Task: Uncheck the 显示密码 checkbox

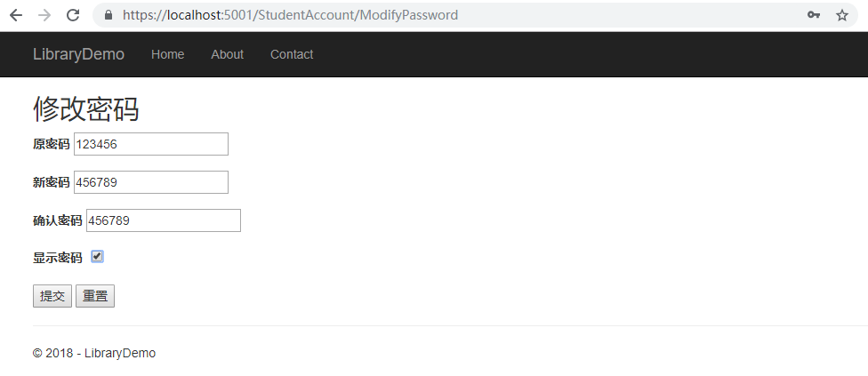Action: pos(97,257)
